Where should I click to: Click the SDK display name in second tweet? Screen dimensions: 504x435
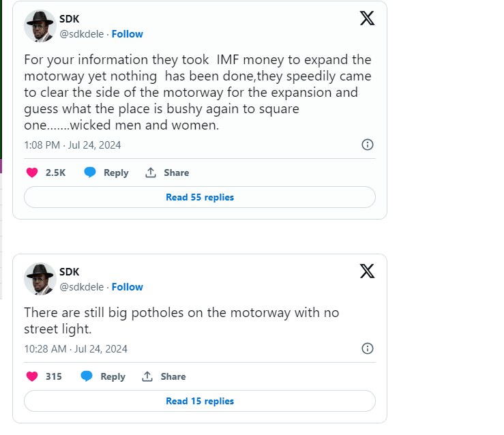[x=70, y=272]
